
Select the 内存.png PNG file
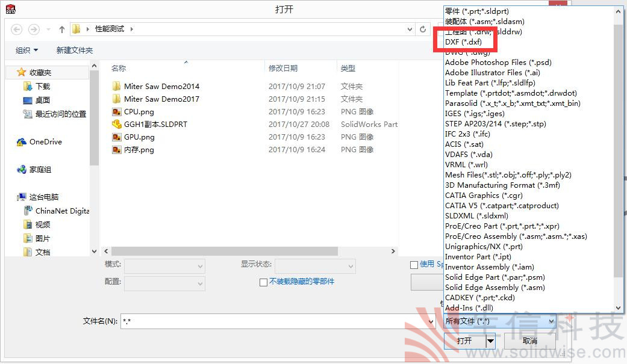click(x=133, y=149)
